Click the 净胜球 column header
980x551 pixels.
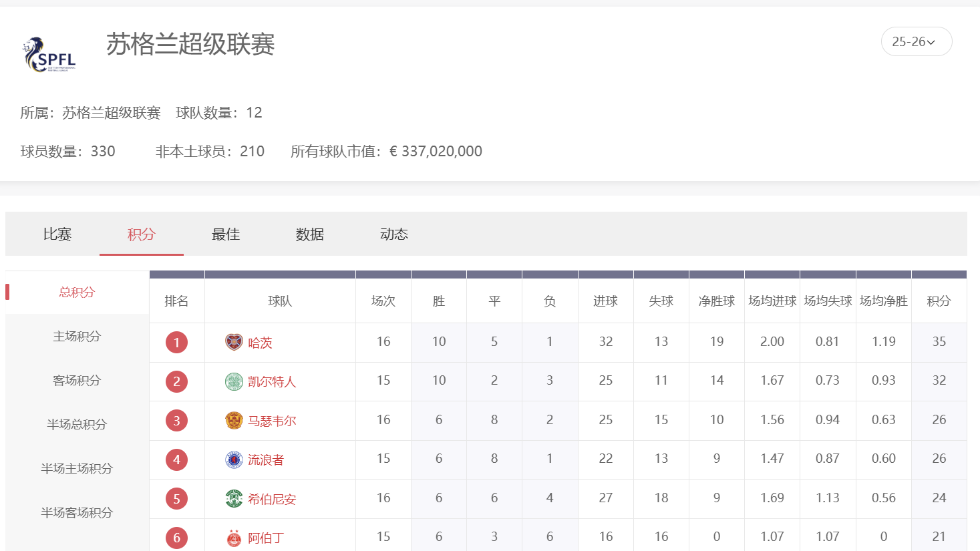[x=716, y=301]
